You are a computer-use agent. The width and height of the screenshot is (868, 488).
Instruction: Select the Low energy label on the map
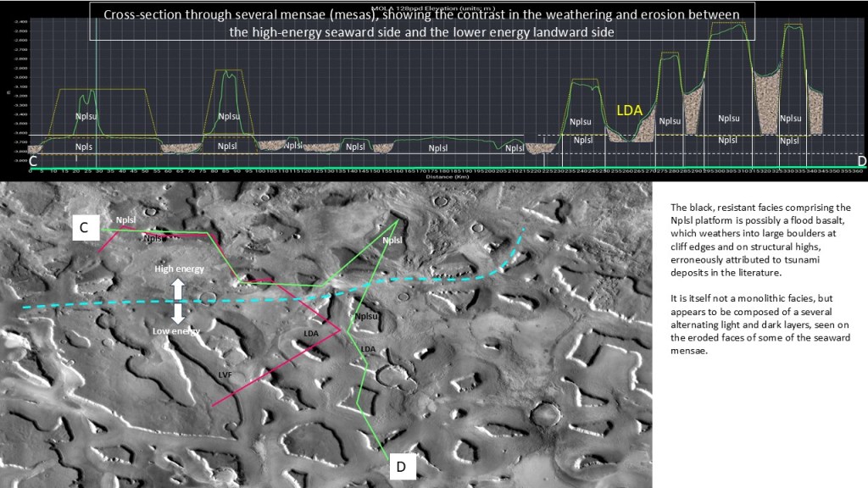(178, 330)
